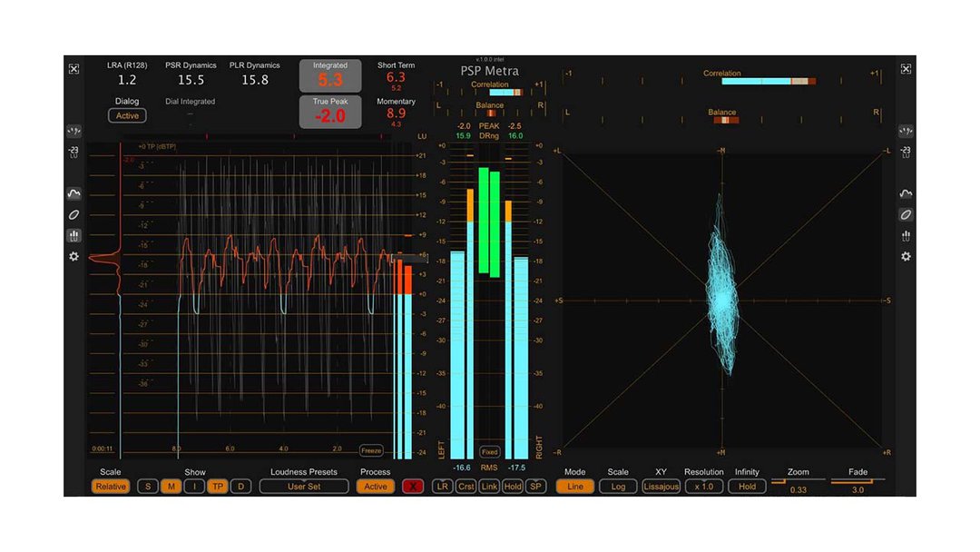Screen dimensions: 980x552
Task: Open the Resolution x 1.0 dropdown
Action: 703,487
